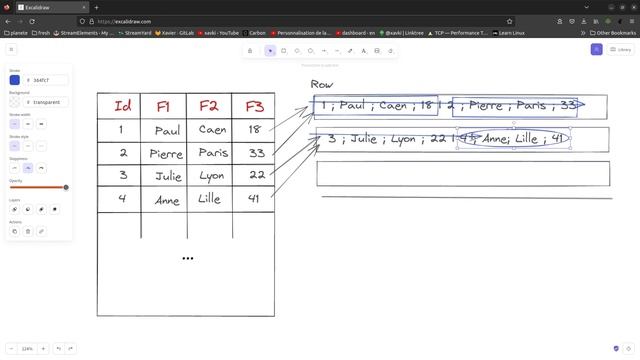This screenshot has height=360, width=640.
Task: Open a new browser tab
Action: click(x=96, y=7)
